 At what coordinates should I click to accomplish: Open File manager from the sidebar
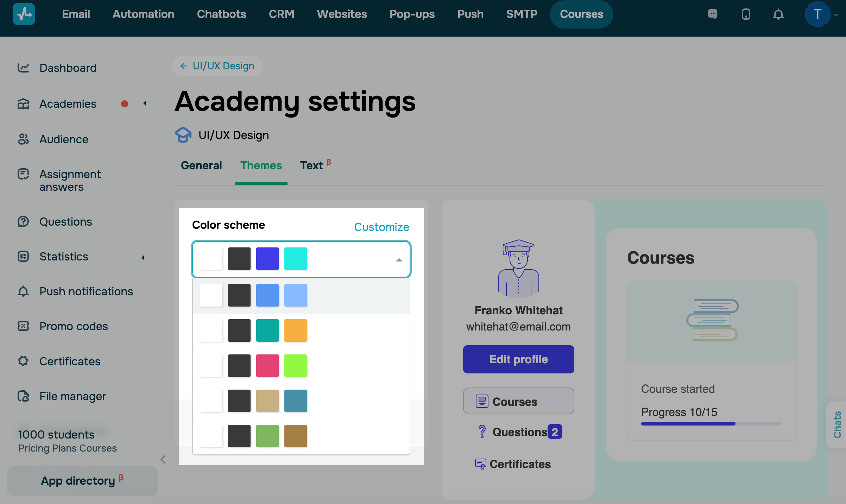pyautogui.click(x=72, y=396)
